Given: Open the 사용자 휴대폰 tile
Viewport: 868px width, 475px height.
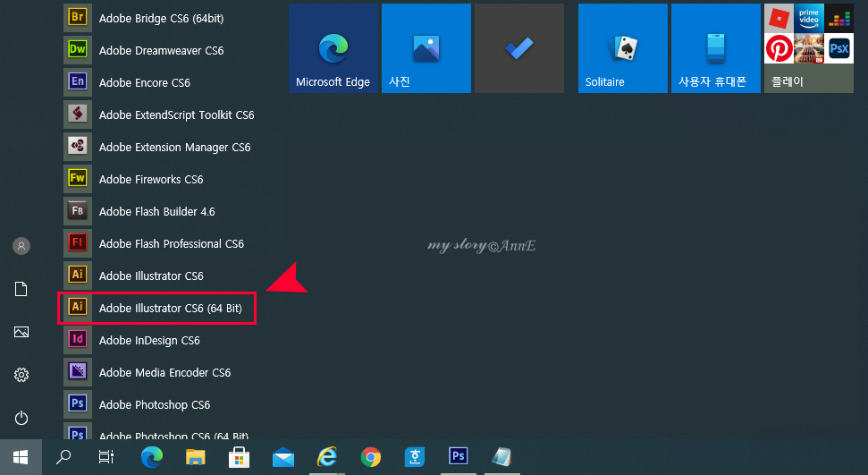Looking at the screenshot, I should click(x=716, y=48).
